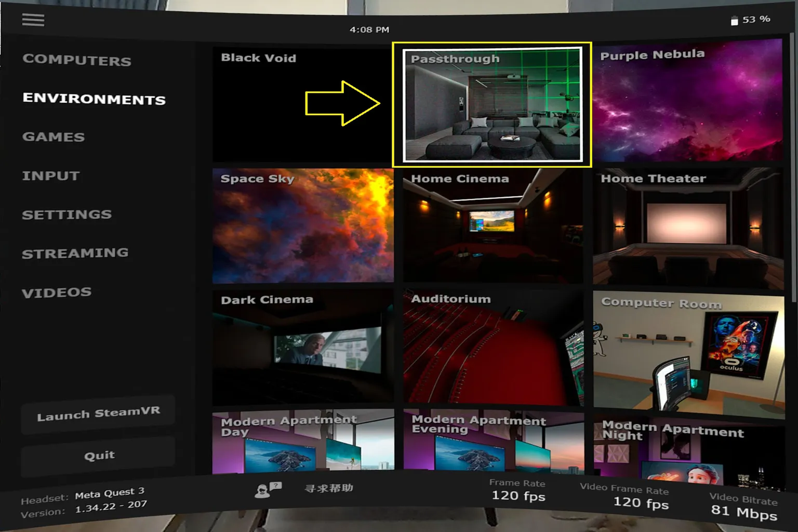Select the Home Cinema environment
This screenshot has width=798, height=532.
(x=493, y=225)
